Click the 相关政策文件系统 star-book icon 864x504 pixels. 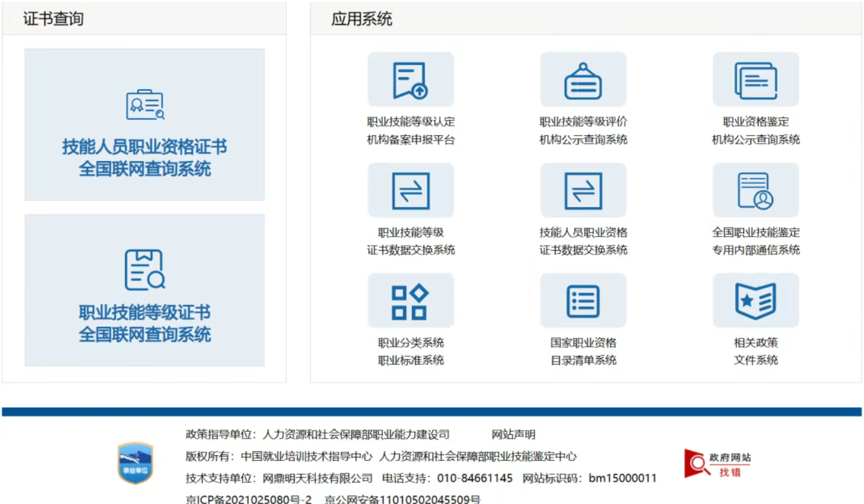pos(756,301)
